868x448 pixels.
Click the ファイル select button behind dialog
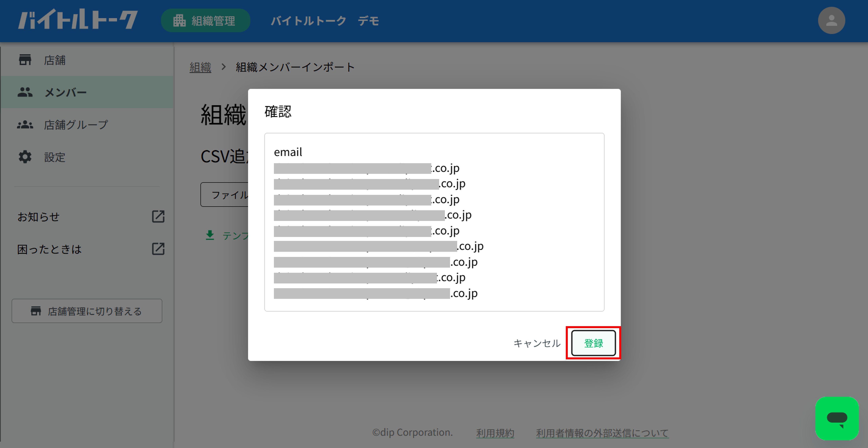[x=224, y=194]
